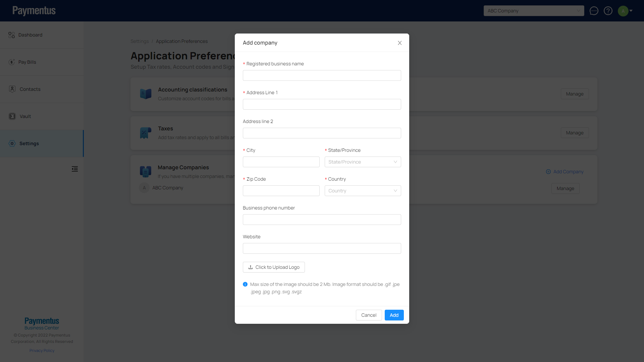The height and width of the screenshot is (362, 644).
Task: Go to Settings menu item
Action: 29,143
